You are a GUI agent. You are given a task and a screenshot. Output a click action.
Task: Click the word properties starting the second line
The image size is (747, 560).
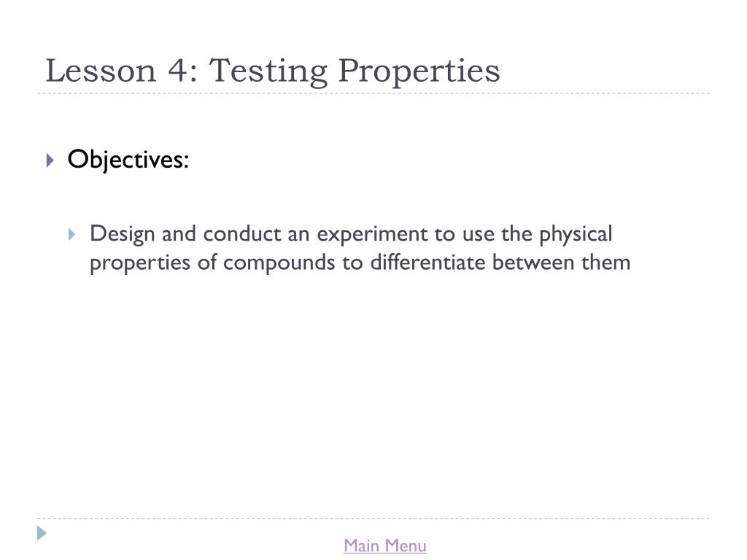point(140,262)
